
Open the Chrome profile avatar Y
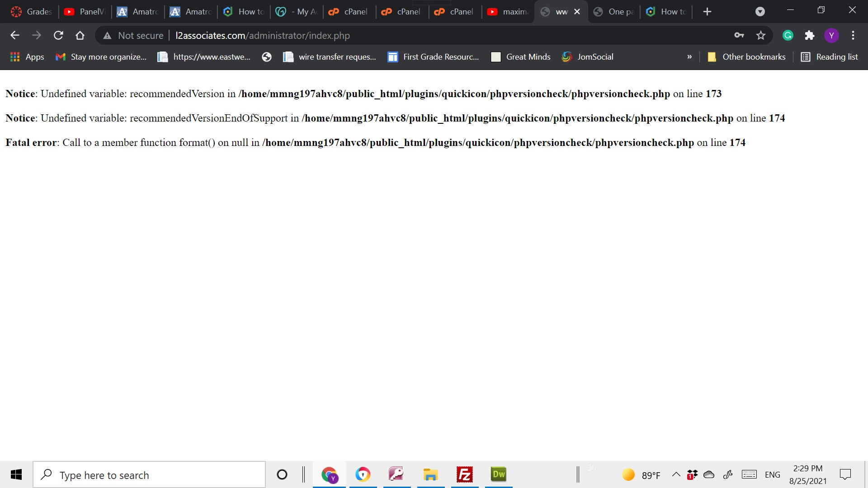coord(831,35)
